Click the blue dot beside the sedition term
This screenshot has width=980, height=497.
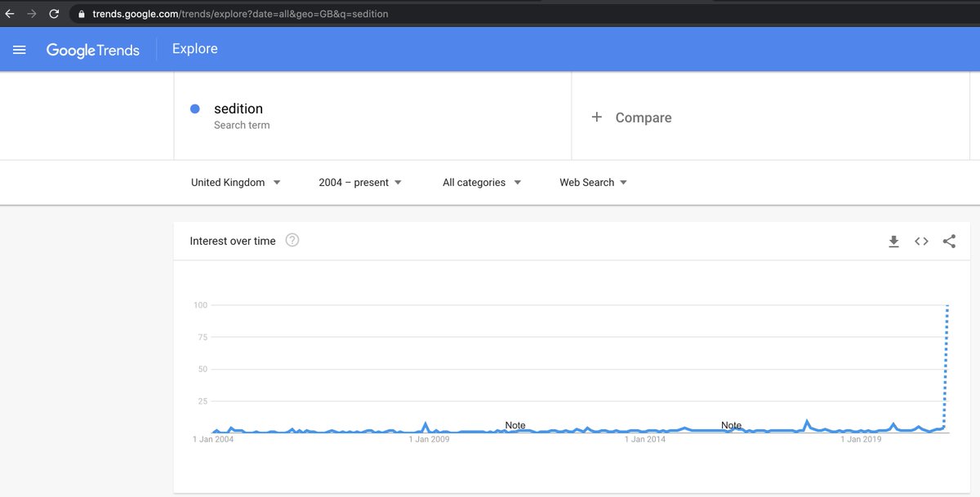[x=194, y=109]
